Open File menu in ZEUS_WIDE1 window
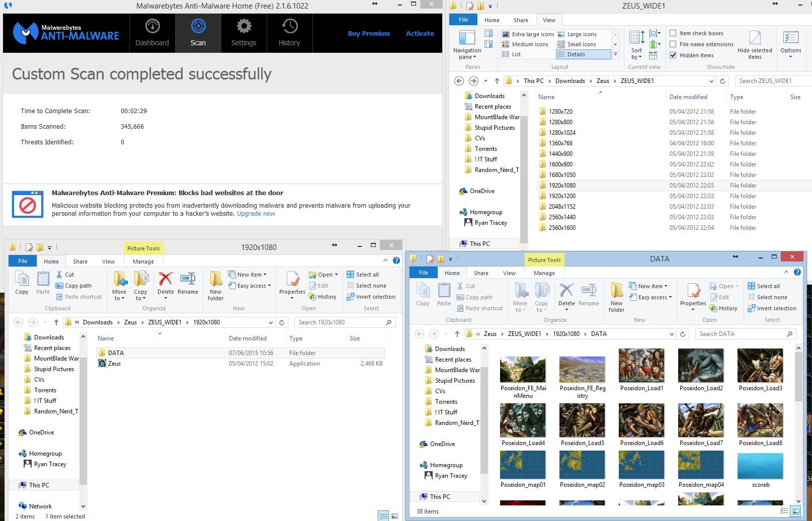Image resolution: width=812 pixels, height=521 pixels. coord(463,20)
